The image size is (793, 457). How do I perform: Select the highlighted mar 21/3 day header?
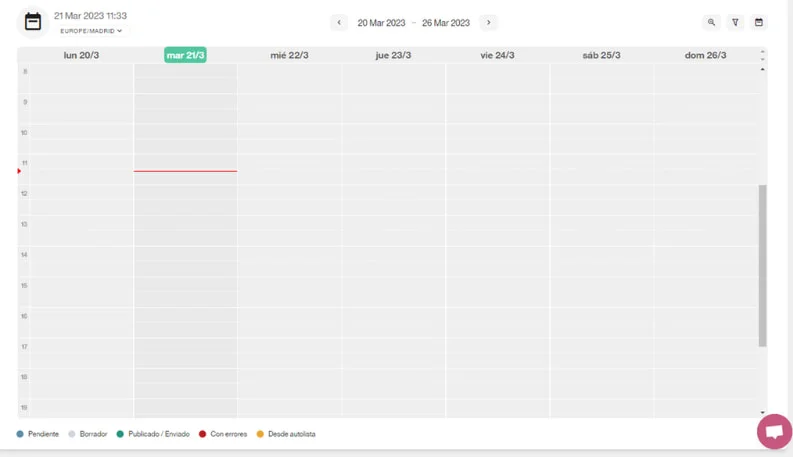tap(185, 55)
